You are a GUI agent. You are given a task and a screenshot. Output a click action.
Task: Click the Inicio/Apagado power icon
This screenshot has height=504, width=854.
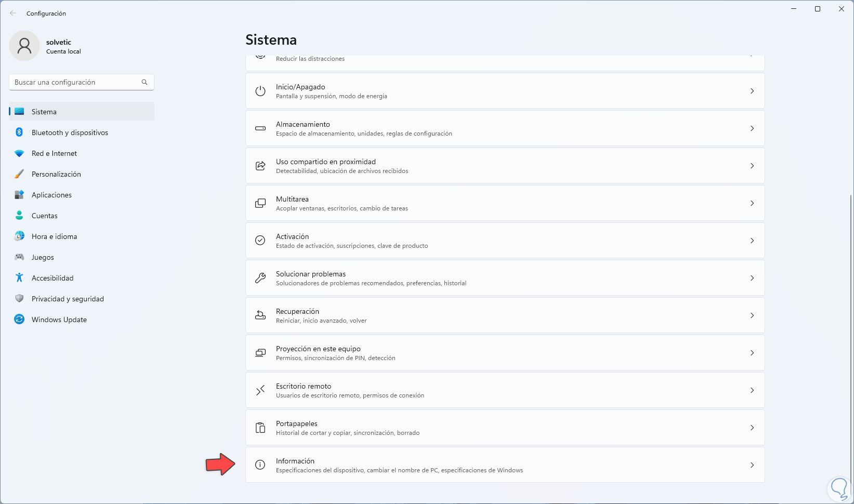click(x=260, y=91)
